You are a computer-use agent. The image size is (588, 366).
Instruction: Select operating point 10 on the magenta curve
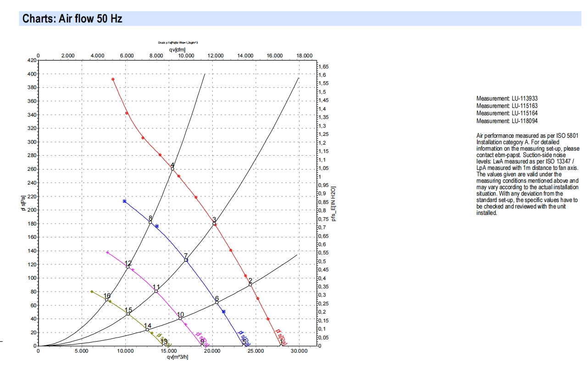tap(180, 319)
